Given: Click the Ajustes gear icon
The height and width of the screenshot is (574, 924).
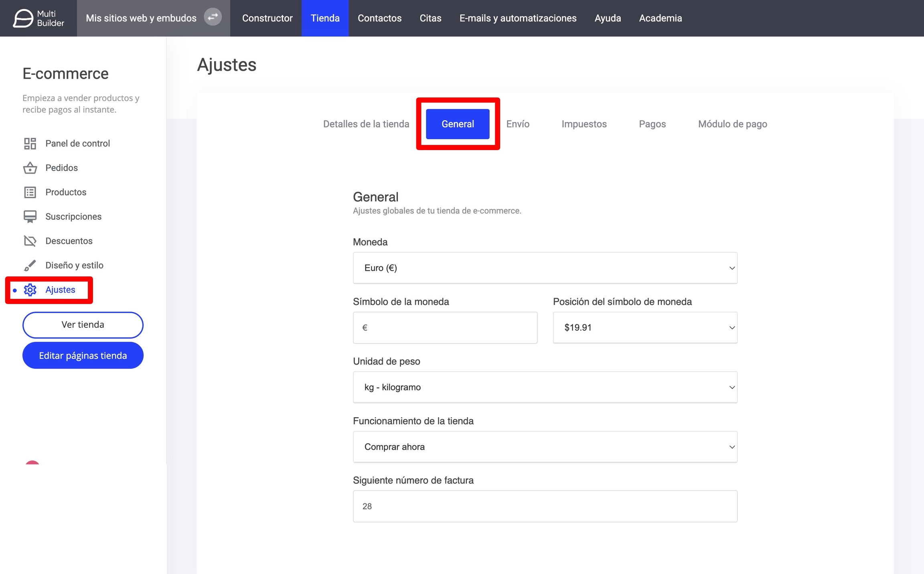Looking at the screenshot, I should tap(30, 290).
